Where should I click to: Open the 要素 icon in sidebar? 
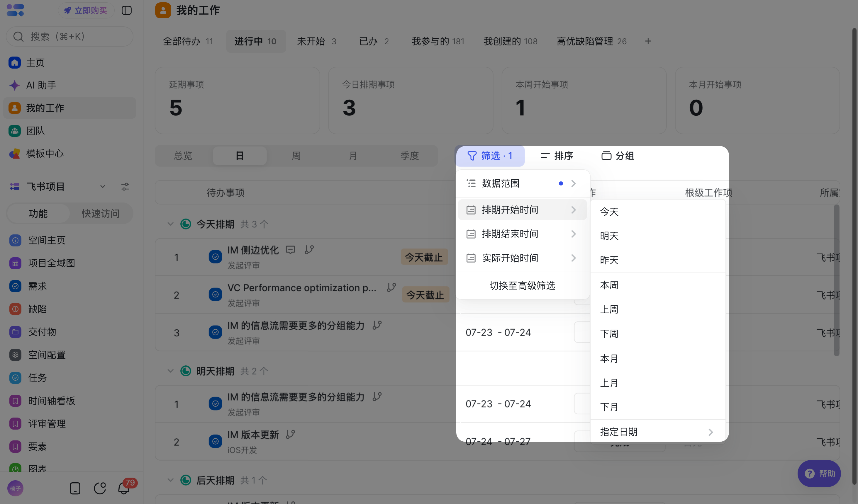[x=15, y=447]
